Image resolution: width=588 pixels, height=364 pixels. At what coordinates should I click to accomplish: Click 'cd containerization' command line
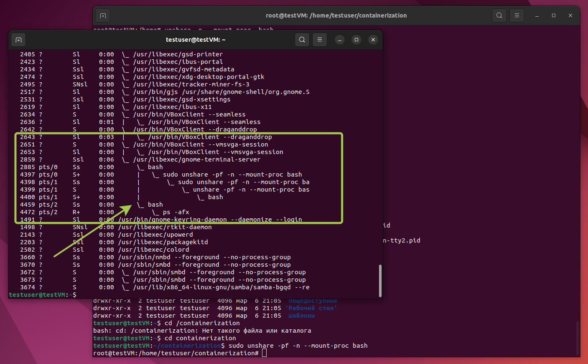[x=165, y=338]
